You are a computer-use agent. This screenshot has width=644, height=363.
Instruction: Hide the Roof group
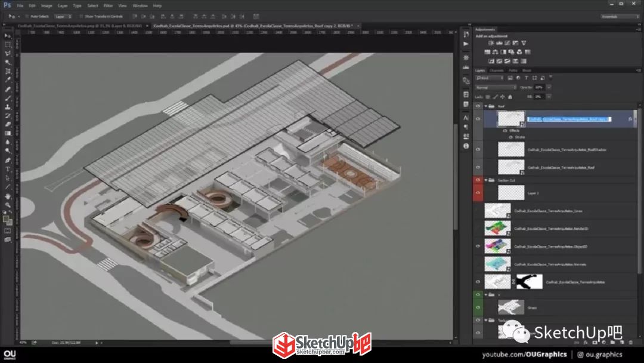(478, 106)
